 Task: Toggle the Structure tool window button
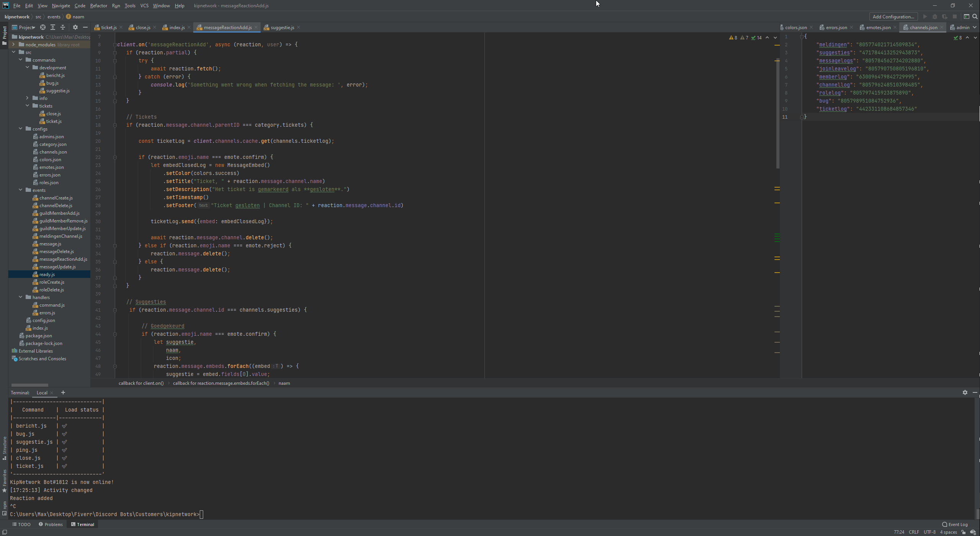pyautogui.click(x=4, y=447)
